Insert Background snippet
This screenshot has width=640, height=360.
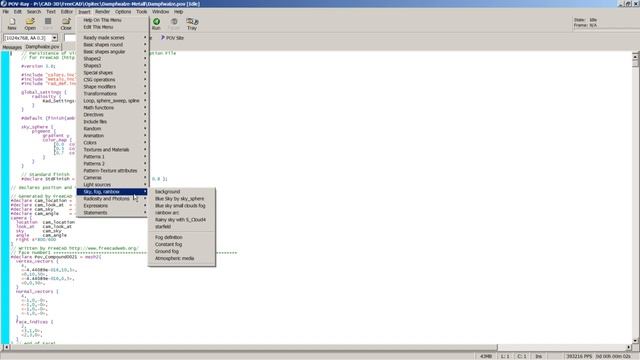tap(182, 191)
